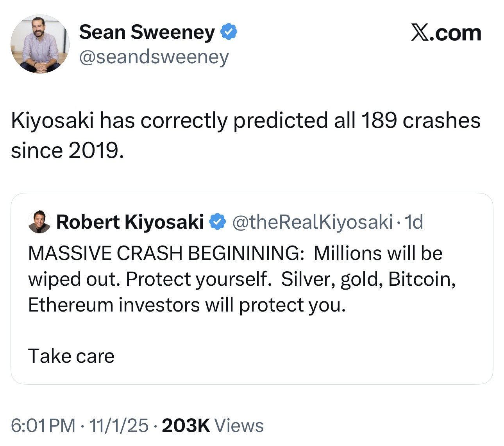Click 'Take care' in the quoted tweet

(x=71, y=356)
